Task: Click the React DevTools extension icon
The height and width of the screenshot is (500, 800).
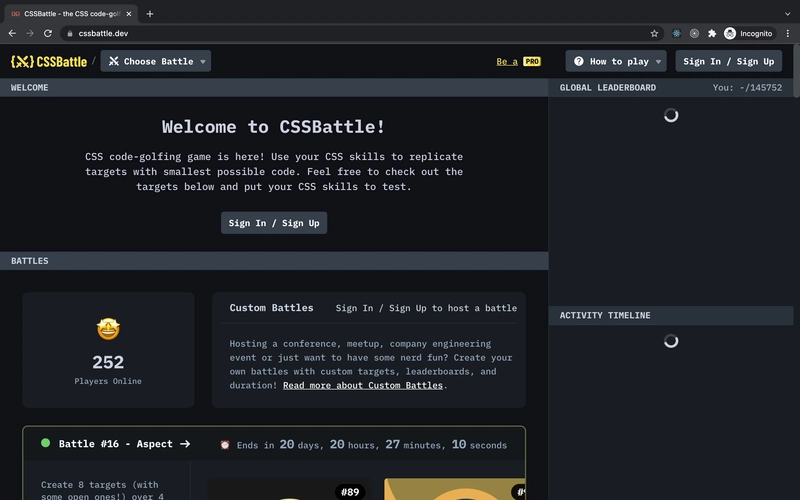Action: click(x=677, y=33)
